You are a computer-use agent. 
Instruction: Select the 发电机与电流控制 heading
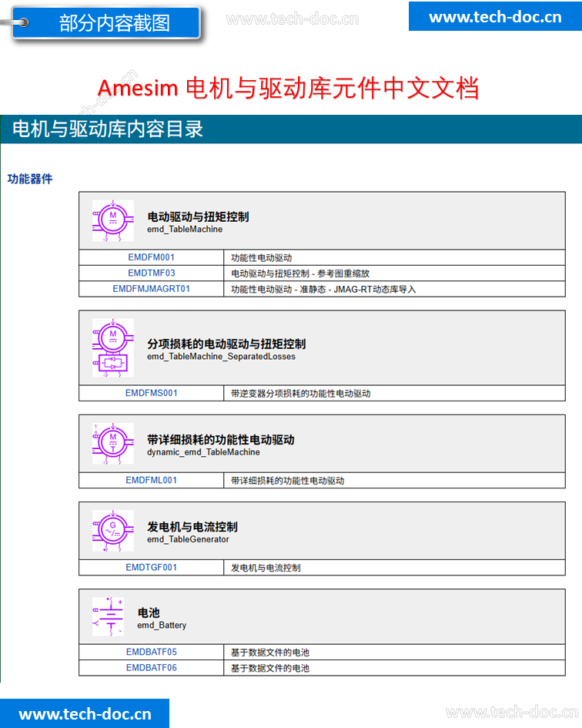point(192,527)
